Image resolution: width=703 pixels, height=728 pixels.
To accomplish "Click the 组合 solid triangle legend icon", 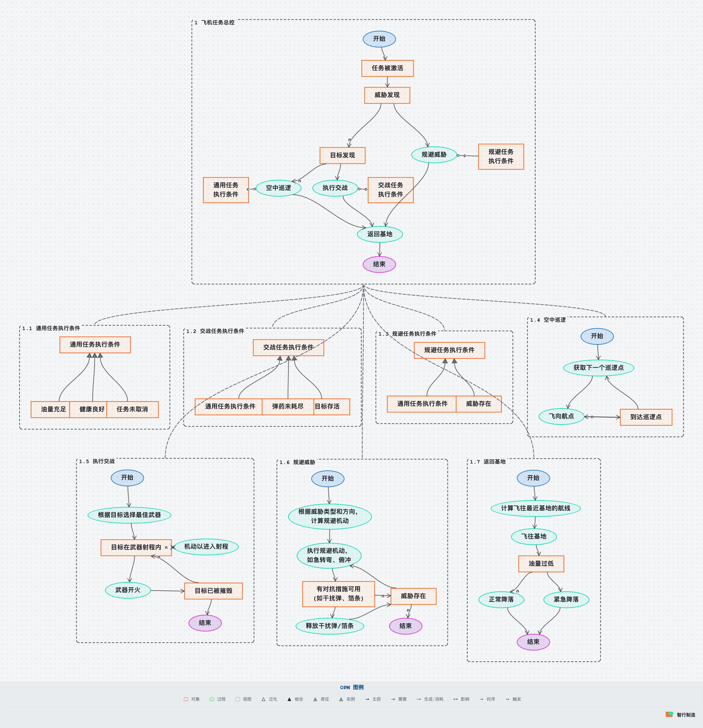I will (289, 699).
